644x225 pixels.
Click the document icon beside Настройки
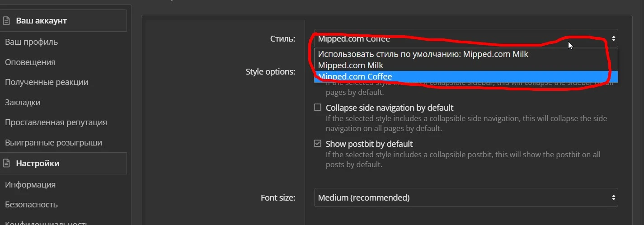click(x=6, y=164)
